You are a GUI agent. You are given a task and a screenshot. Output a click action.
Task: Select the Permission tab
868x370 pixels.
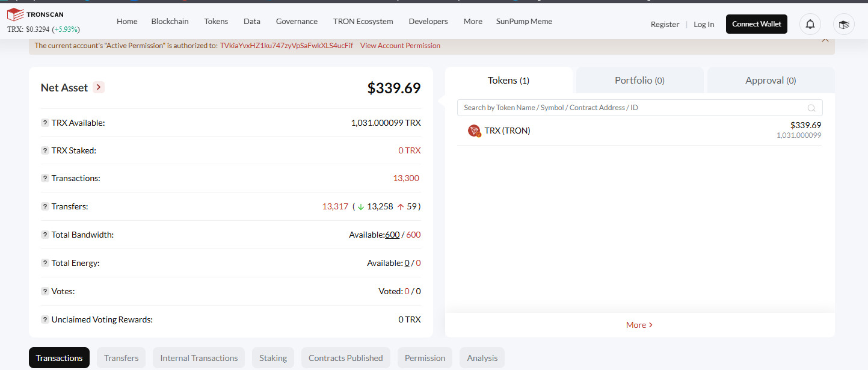(425, 358)
